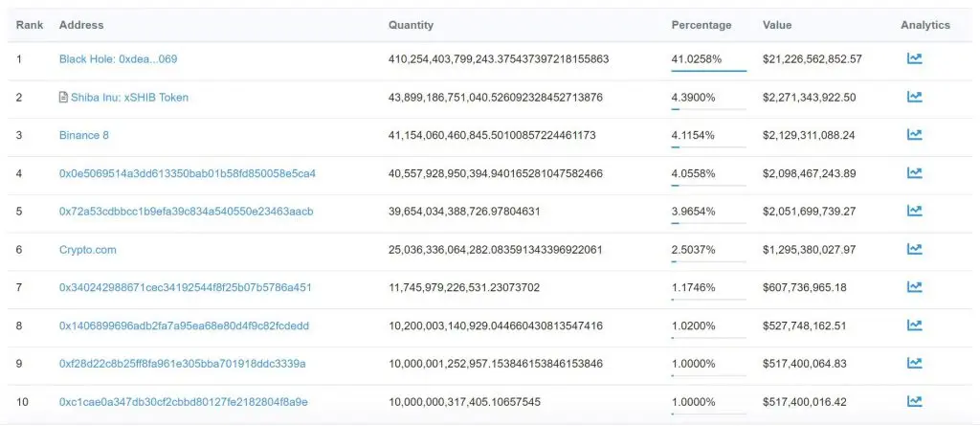Open analytics icon for rank 9 address
The height and width of the screenshot is (426, 980).
914,364
